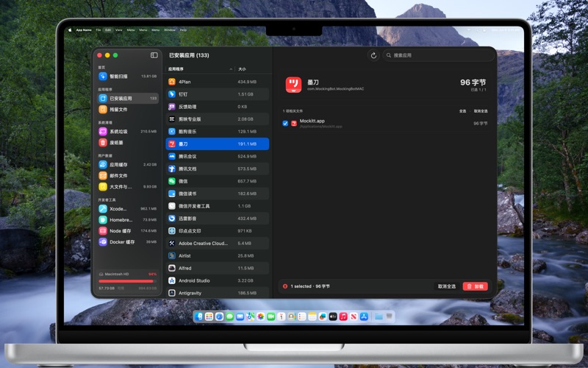Image resolution: width=588 pixels, height=368 pixels.
Task: Open Finder in the Dock
Action: tap(198, 316)
